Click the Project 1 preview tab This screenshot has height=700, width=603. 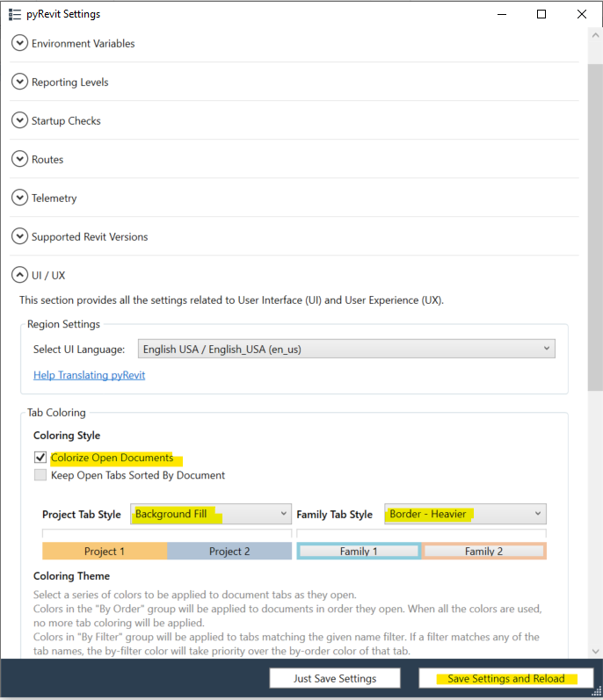point(105,552)
